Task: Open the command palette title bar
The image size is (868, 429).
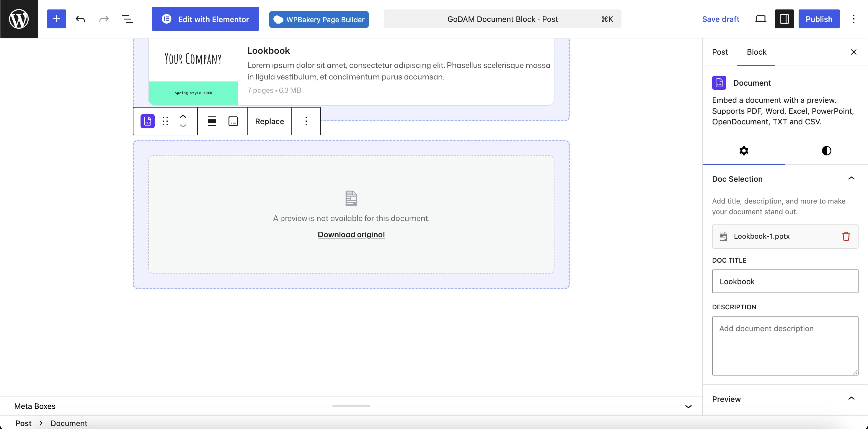Action: pos(502,19)
